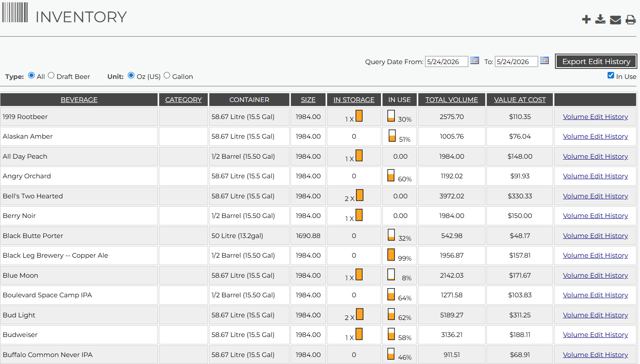Click the Bell's Two Hearted storage keg icon

click(x=359, y=195)
